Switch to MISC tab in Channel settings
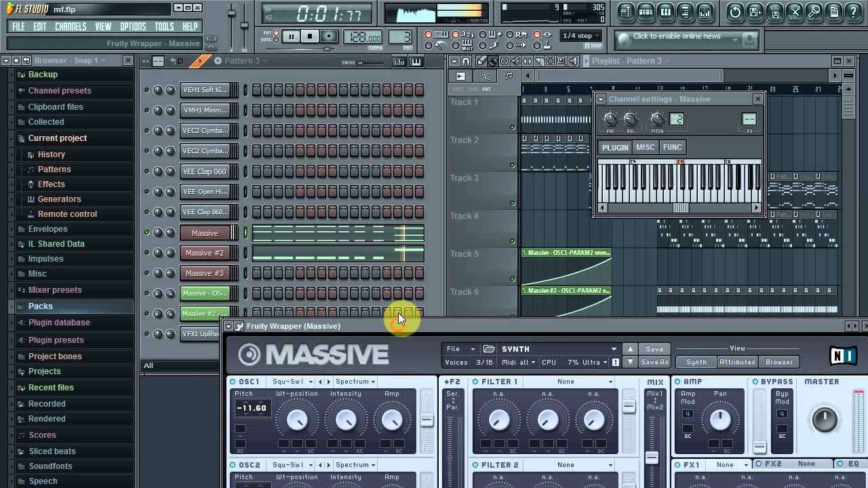Image resolution: width=868 pixels, height=488 pixels. click(x=645, y=147)
